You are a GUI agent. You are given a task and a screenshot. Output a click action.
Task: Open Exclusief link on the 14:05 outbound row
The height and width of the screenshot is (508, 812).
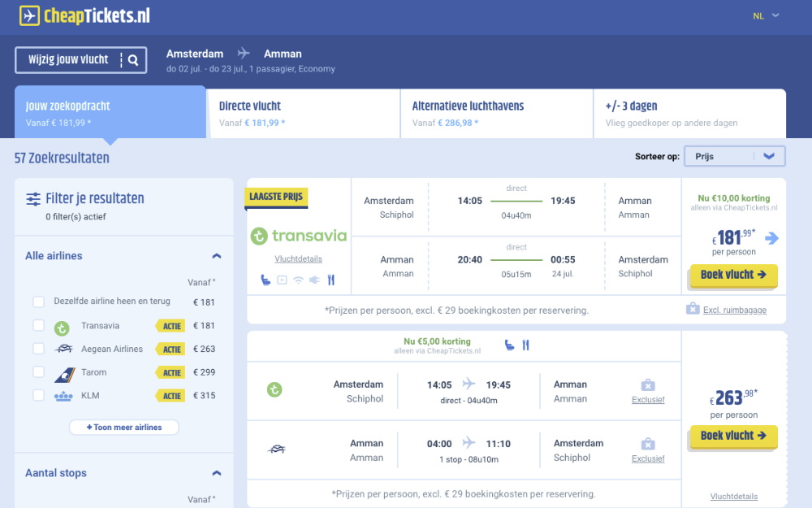(648, 400)
